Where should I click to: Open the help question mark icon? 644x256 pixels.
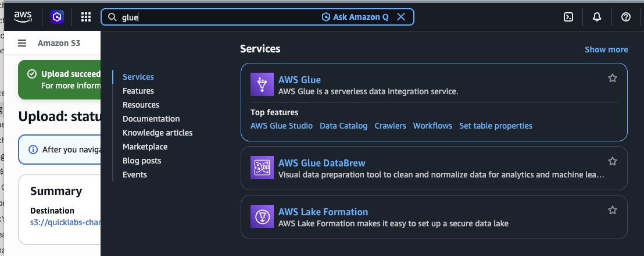click(625, 17)
